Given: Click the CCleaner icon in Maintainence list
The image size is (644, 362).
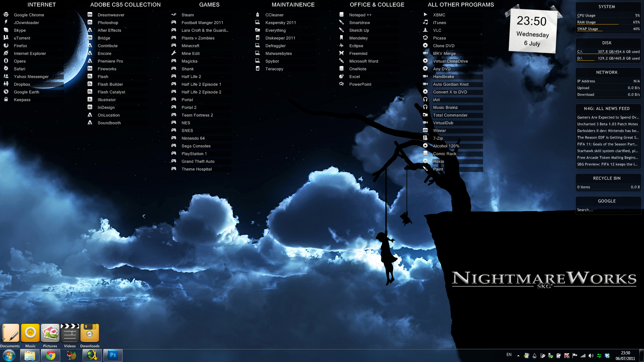Looking at the screenshot, I should pos(258,15).
